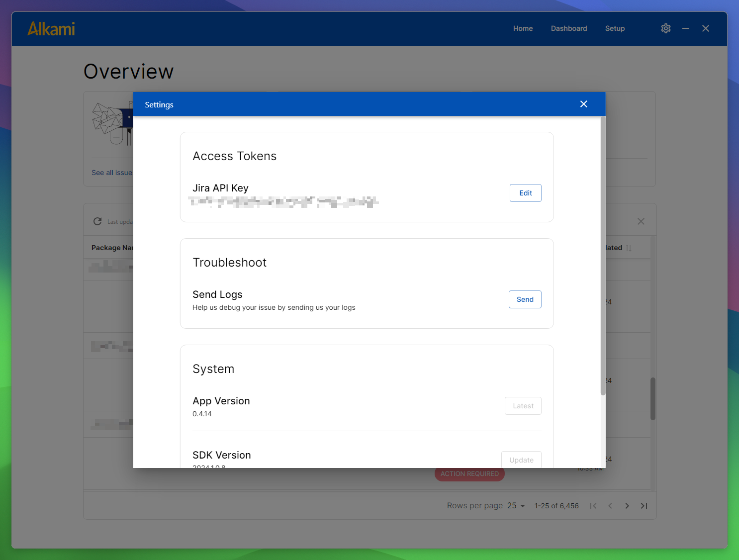Click the Package Name column header
This screenshot has height=560, width=739.
tap(112, 248)
